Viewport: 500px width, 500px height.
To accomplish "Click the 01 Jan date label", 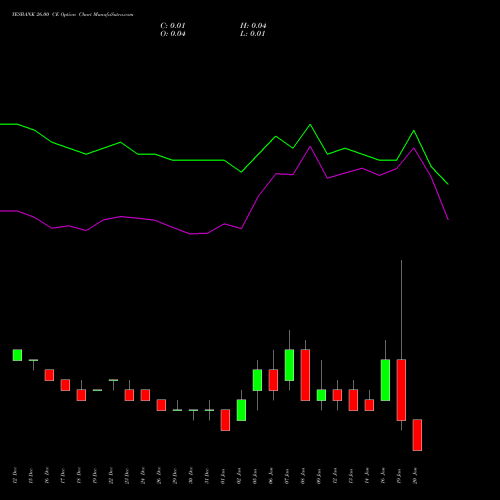I will (223, 476).
